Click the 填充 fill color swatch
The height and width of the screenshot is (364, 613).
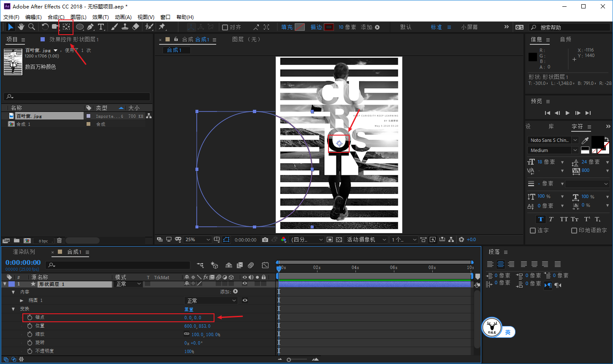tap(300, 27)
